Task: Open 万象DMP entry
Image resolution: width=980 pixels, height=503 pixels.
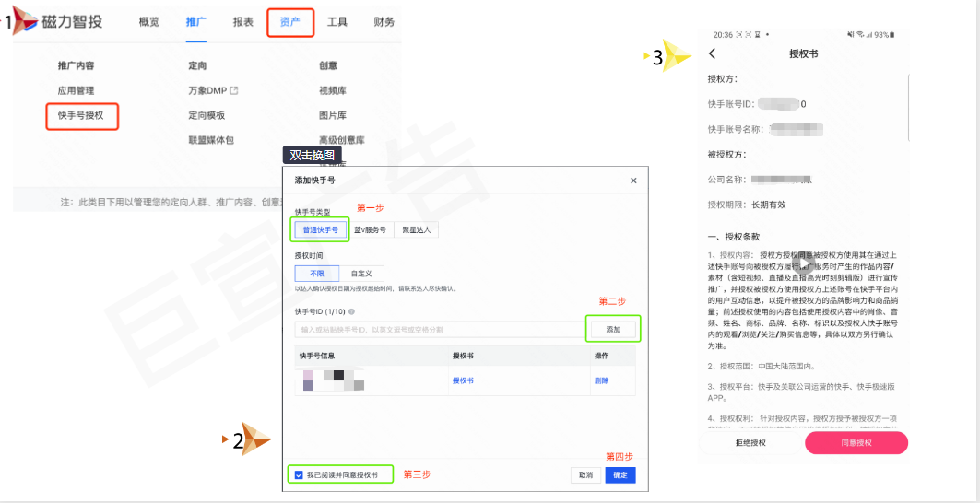Action: click(x=207, y=90)
